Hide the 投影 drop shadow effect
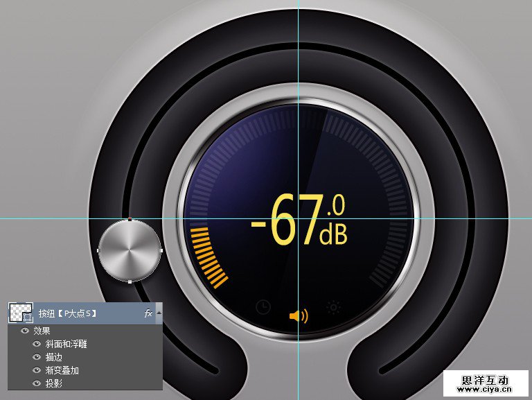 pos(36,383)
